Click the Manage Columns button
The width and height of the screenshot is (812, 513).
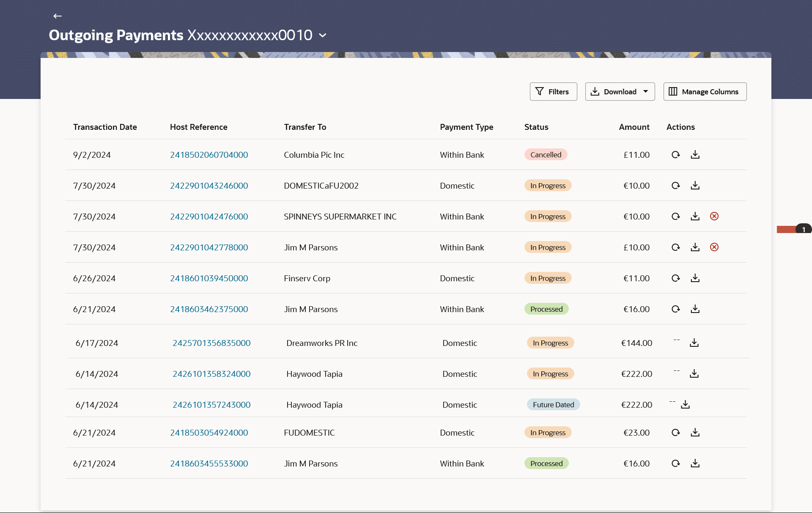[705, 92]
